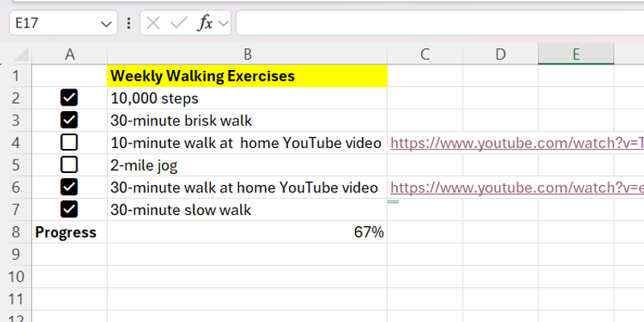
Task: Click into the formula bar input field
Action: coord(435,23)
